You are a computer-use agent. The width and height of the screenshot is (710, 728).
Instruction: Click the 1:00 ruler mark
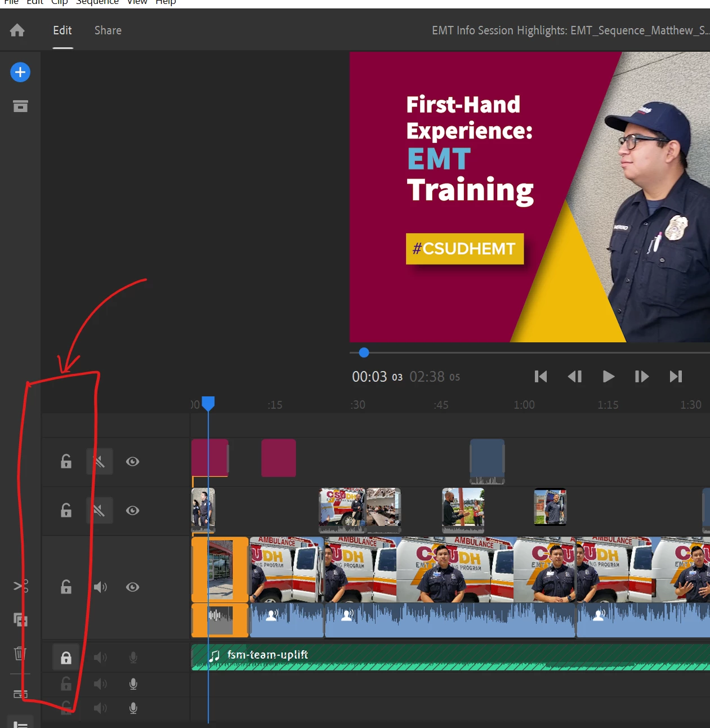pos(524,405)
